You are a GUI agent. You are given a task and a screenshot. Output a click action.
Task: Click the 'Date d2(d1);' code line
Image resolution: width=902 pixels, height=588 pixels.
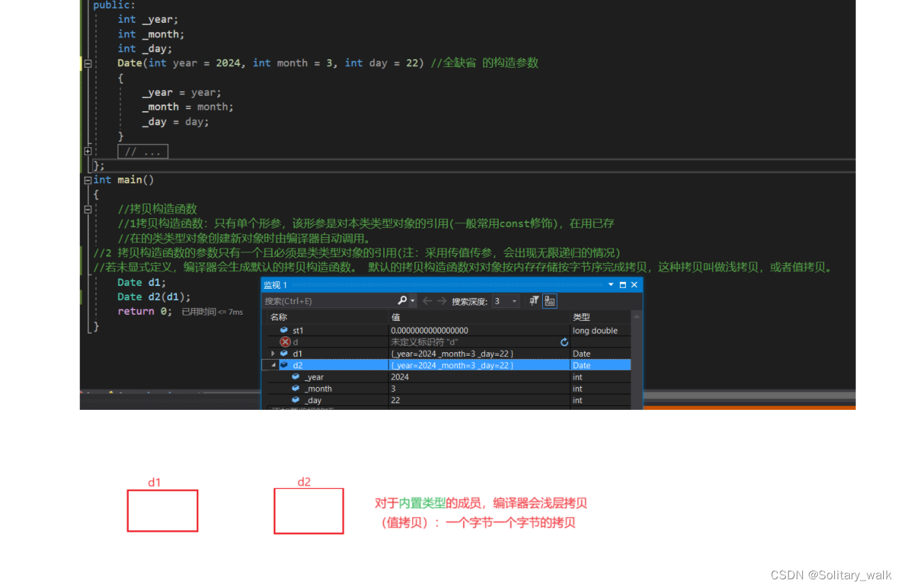[154, 297]
